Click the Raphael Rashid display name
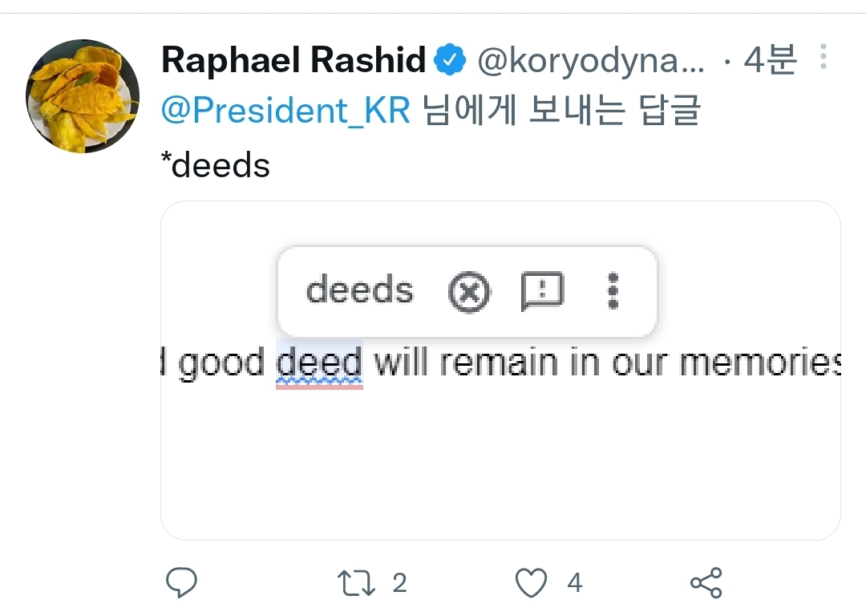Viewport: 866px width, 616px height. (x=293, y=60)
